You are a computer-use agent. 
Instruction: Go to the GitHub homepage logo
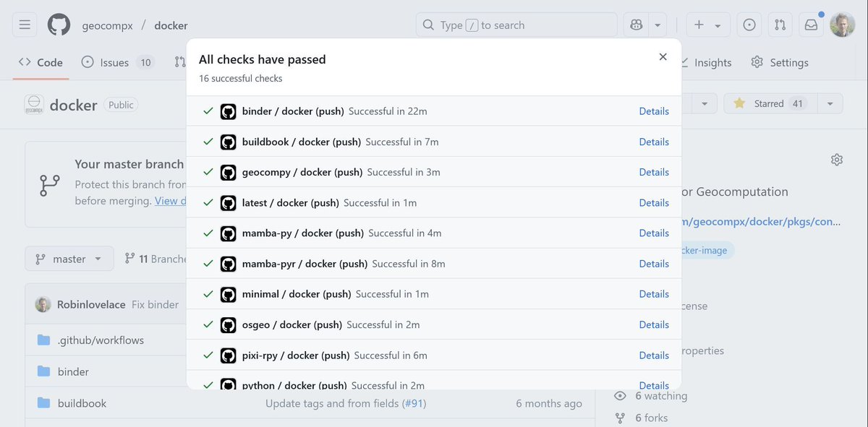tap(59, 25)
